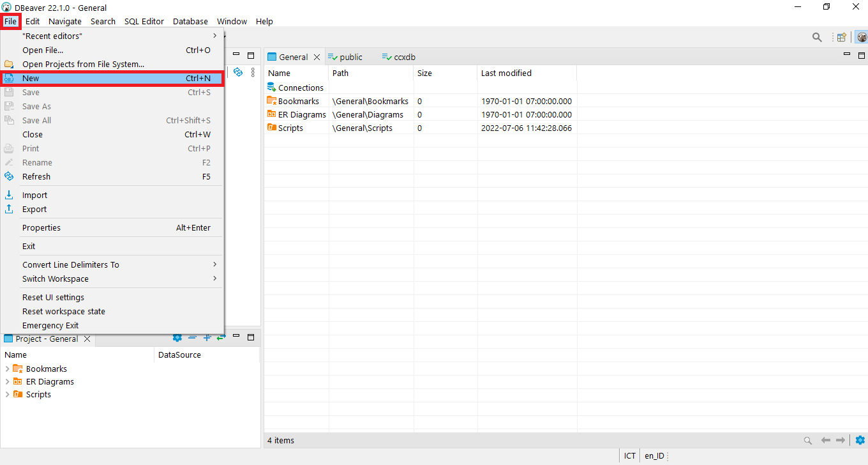Toggle Link with Editor arrows in the Project panel
The width and height of the screenshot is (868, 465).
(221, 338)
